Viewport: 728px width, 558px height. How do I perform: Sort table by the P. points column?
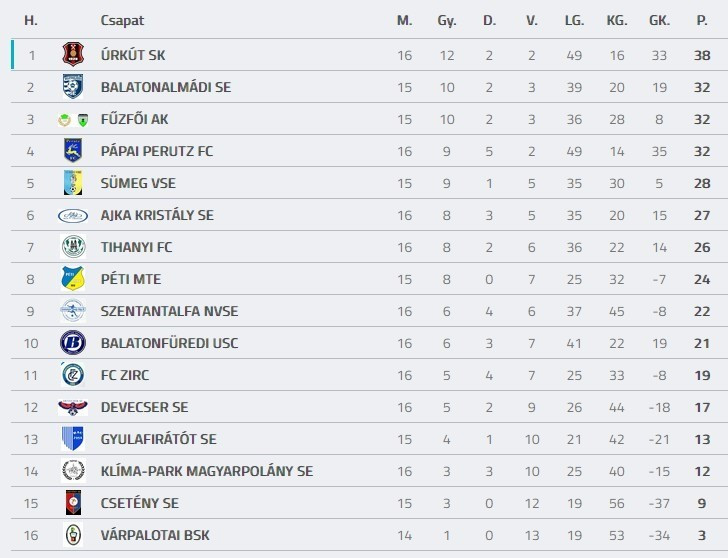click(x=702, y=20)
